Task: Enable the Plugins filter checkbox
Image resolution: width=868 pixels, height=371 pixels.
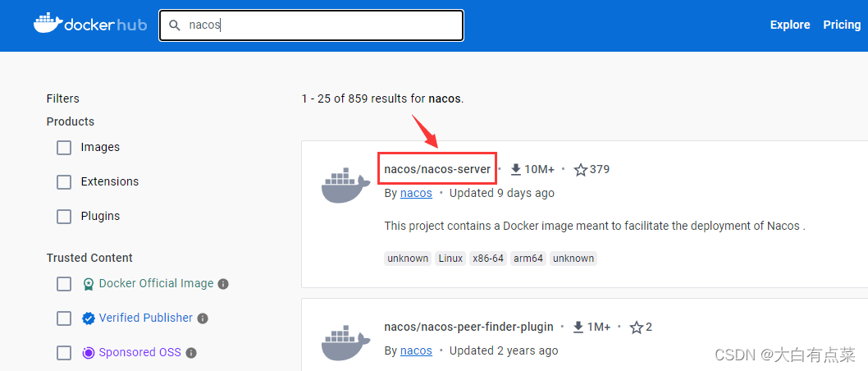Action: click(x=64, y=217)
